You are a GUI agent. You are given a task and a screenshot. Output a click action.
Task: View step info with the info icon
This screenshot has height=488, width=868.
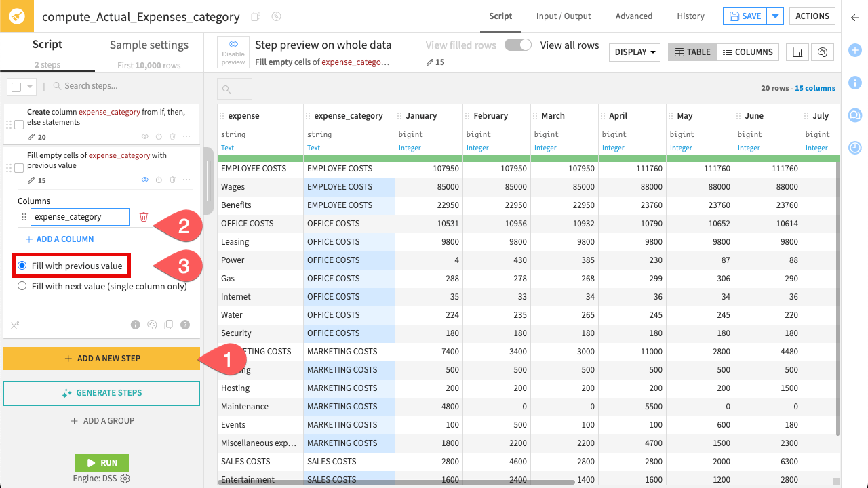tap(136, 325)
